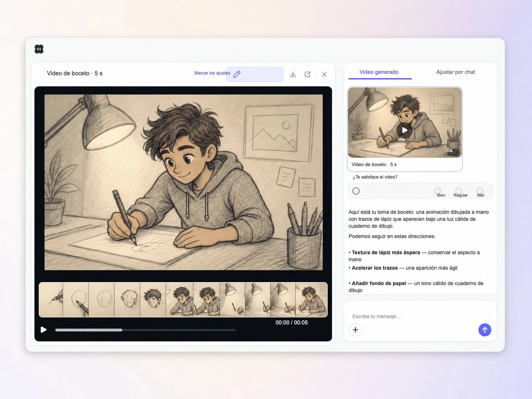Select the first timeline frame with pencil tip
The height and width of the screenshot is (399, 532).
tap(51, 300)
